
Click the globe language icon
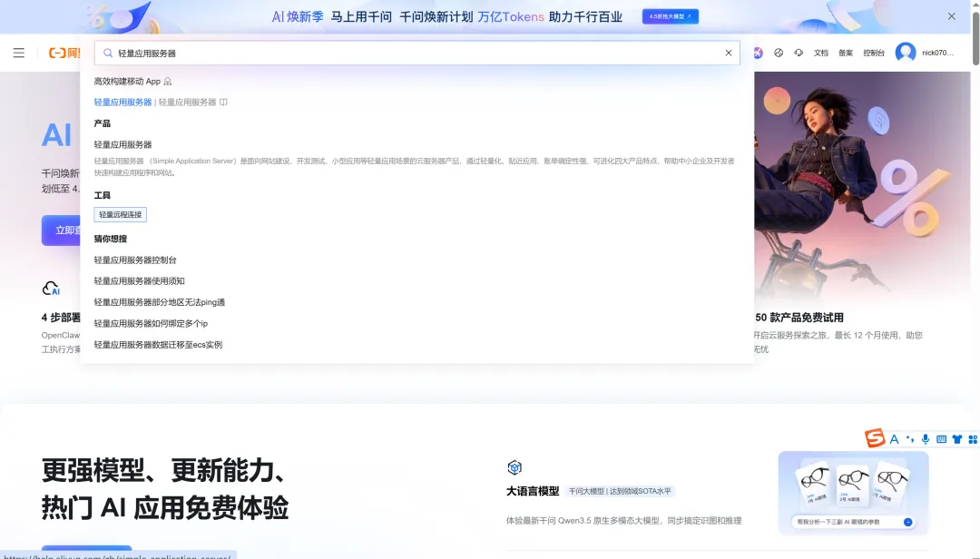(779, 54)
